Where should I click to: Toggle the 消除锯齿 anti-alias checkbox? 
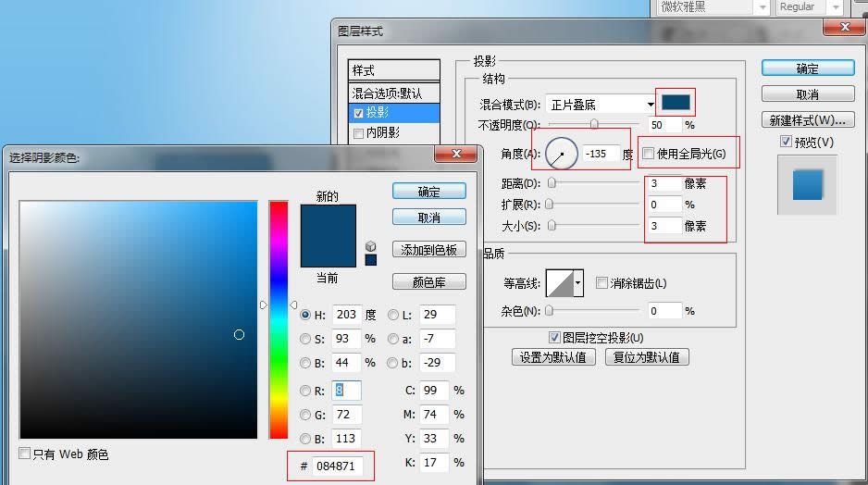click(602, 283)
